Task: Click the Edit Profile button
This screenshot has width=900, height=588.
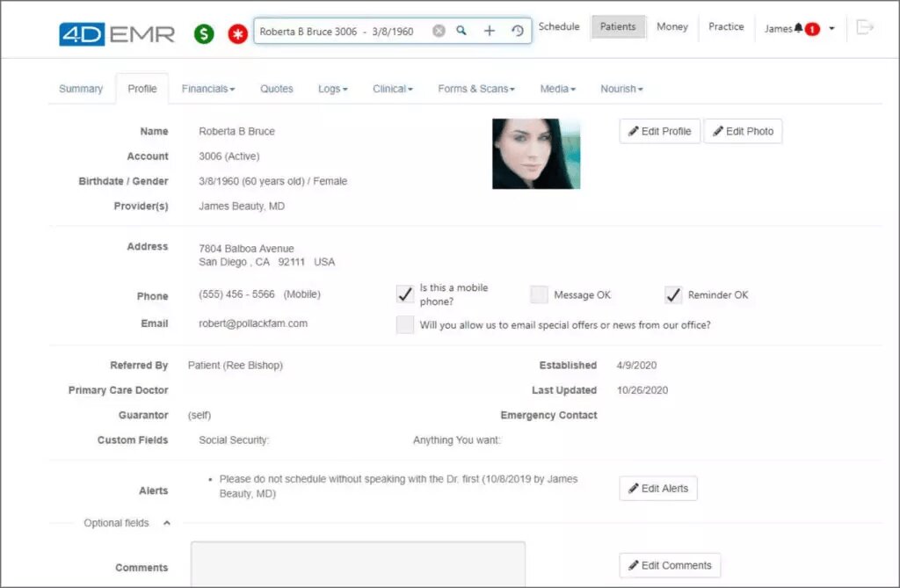Action: 659,132
